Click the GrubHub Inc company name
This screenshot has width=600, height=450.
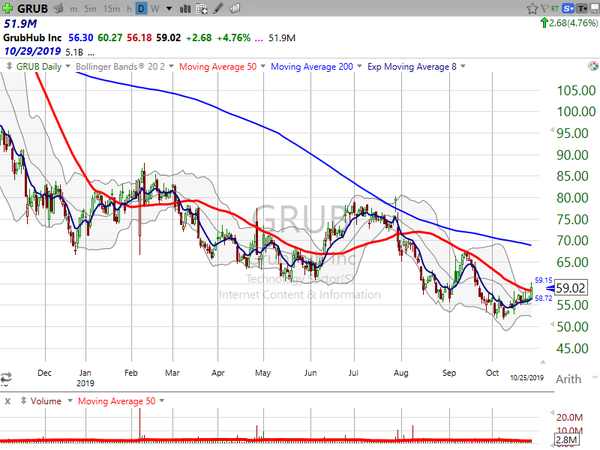(32, 38)
